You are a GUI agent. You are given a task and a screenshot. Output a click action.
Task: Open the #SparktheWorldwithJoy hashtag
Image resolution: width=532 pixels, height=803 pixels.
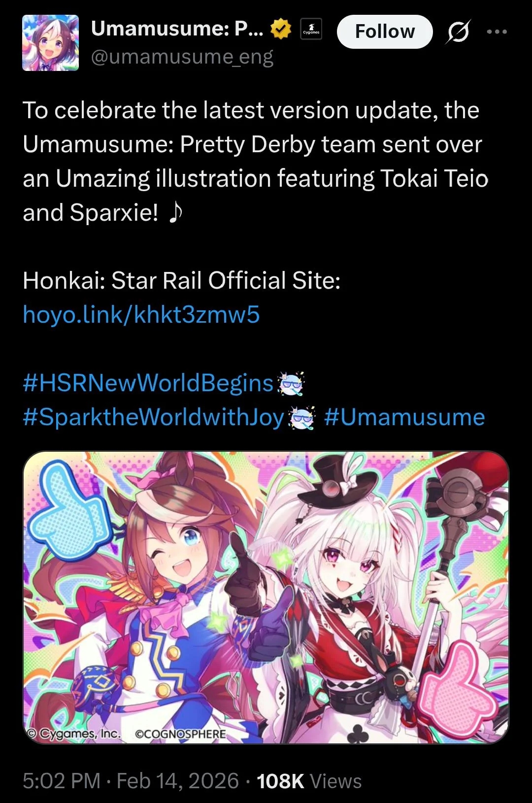pos(154,417)
